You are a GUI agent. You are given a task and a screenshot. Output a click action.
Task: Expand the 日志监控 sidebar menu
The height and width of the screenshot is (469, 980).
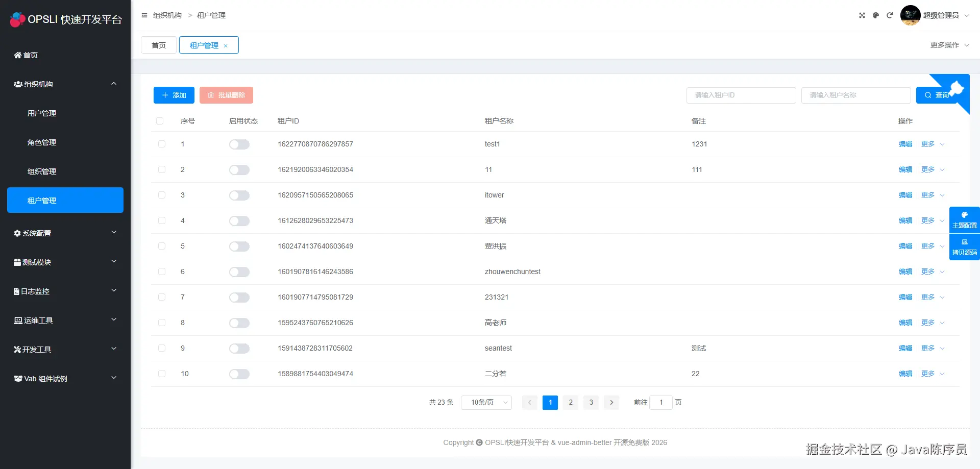coord(65,291)
